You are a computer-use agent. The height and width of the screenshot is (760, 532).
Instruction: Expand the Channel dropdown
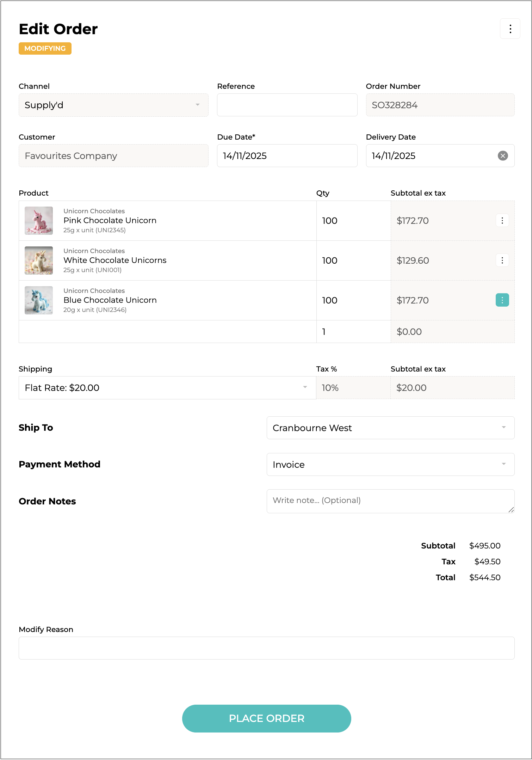pyautogui.click(x=113, y=105)
